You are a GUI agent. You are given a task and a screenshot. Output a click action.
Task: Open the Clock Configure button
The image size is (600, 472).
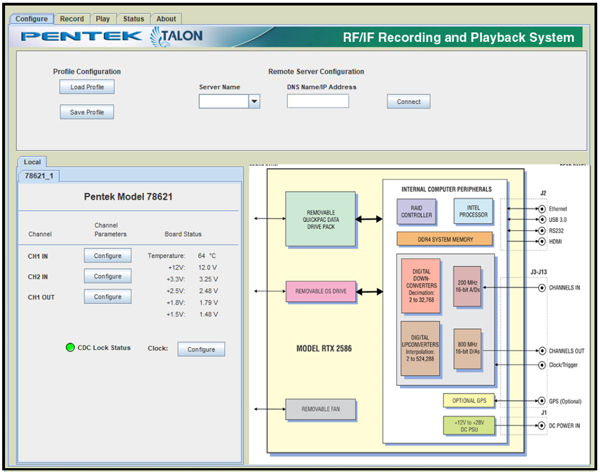tap(201, 349)
